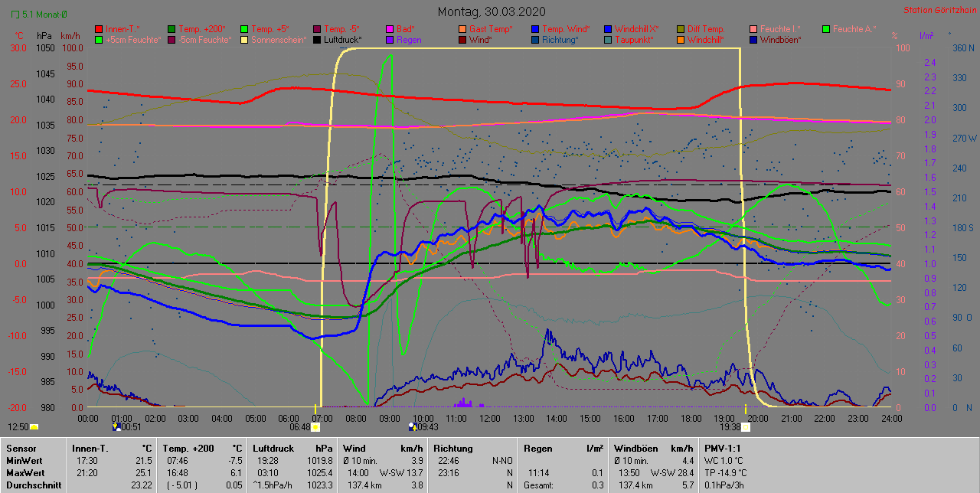Click the sunset icon at 19:38
The image size is (980, 493).
click(746, 426)
